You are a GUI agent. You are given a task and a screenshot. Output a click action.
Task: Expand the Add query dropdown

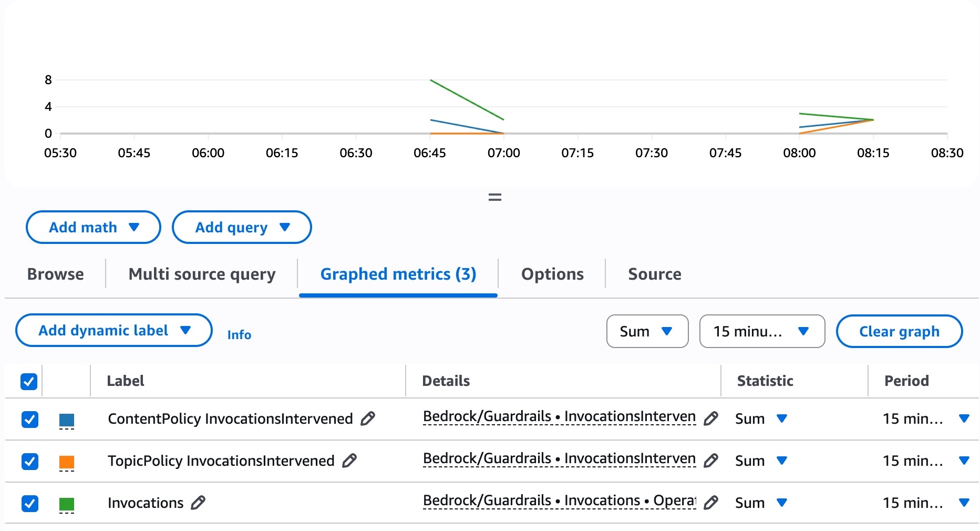242,227
